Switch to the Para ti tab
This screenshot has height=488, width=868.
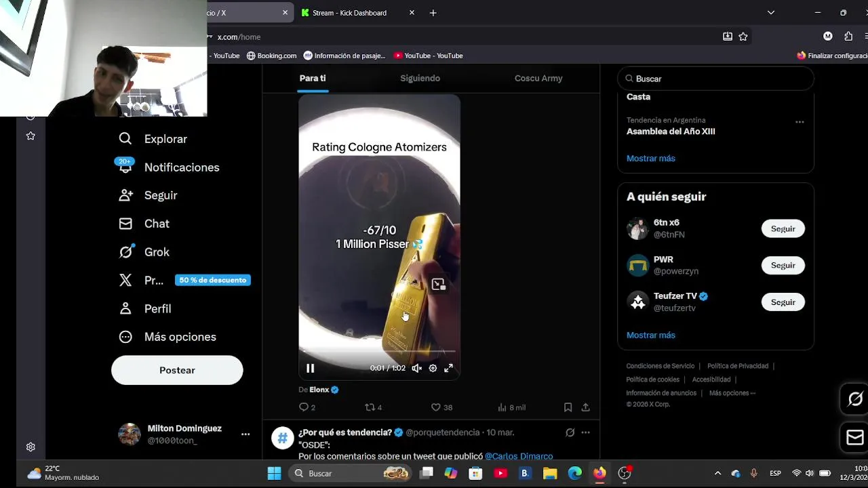(x=313, y=78)
